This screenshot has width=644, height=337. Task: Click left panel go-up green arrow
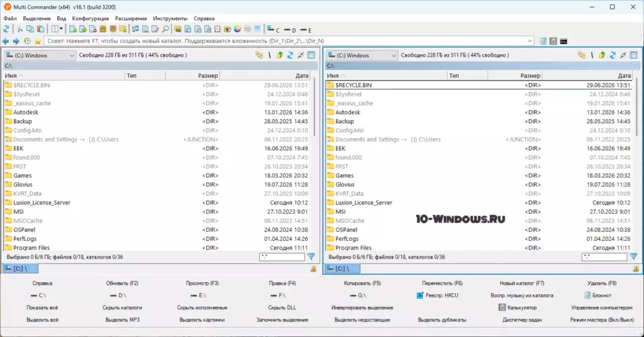[280, 55]
